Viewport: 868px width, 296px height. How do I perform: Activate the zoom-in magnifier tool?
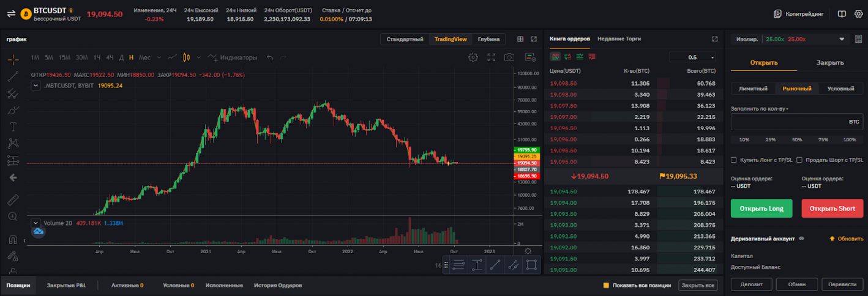click(13, 216)
